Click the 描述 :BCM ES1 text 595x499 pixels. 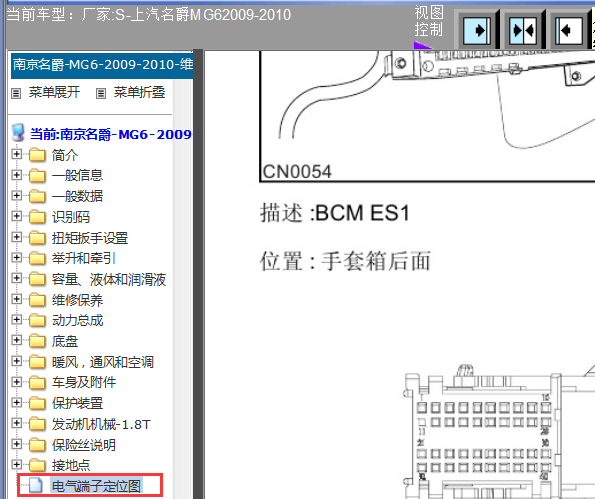335,213
